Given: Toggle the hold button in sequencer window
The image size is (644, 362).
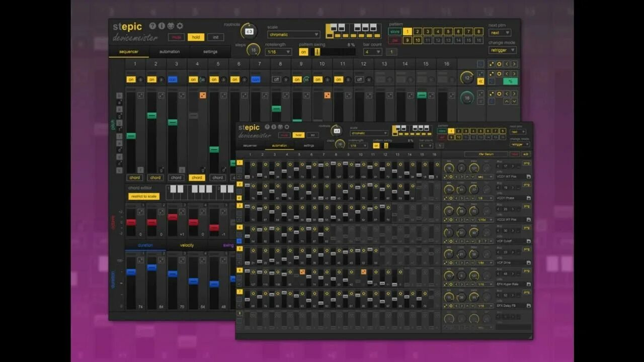Looking at the screenshot, I should (196, 37).
